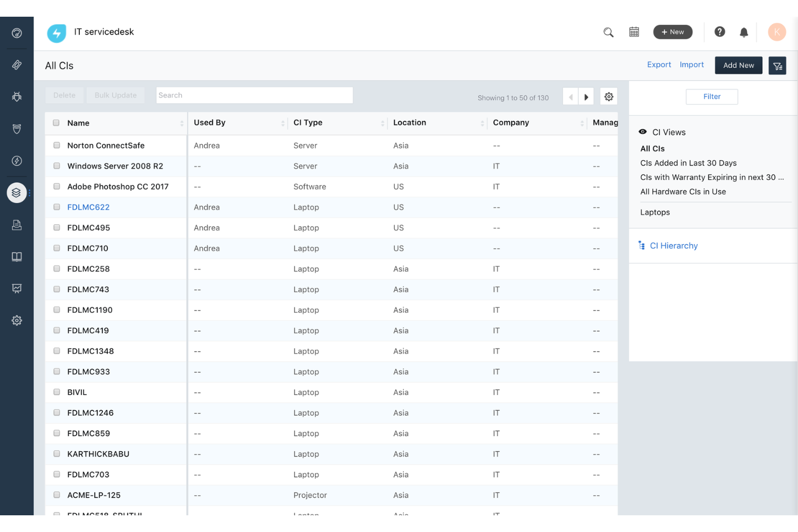This screenshot has width=798, height=532.
Task: Sort the CI Type column
Action: pyautogui.click(x=383, y=123)
